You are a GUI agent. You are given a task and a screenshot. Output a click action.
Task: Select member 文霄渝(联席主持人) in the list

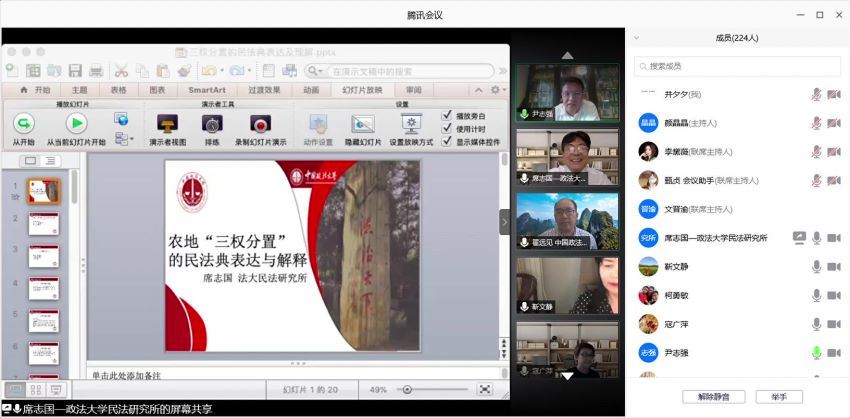(x=737, y=209)
